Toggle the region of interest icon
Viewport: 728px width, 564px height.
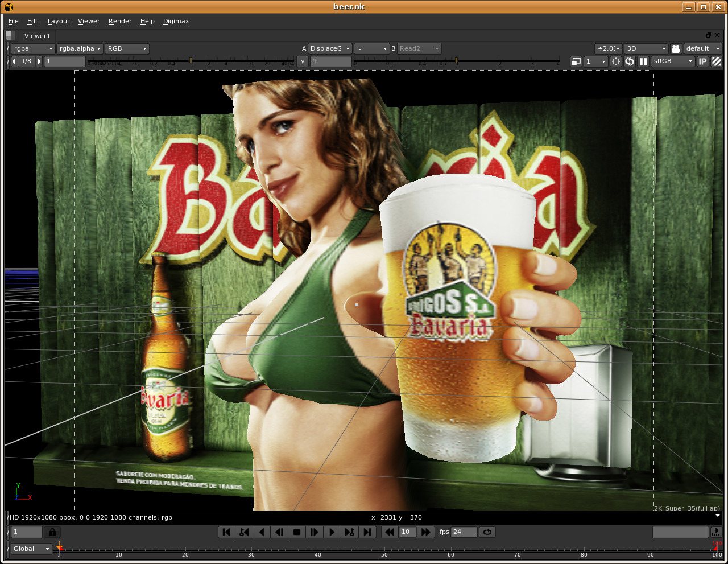tap(616, 61)
